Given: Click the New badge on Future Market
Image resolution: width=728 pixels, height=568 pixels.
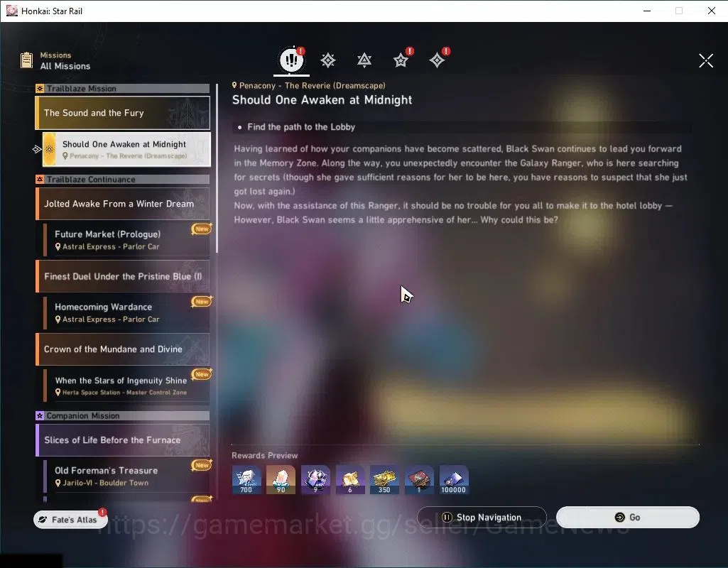Looking at the screenshot, I should pyautogui.click(x=202, y=229).
